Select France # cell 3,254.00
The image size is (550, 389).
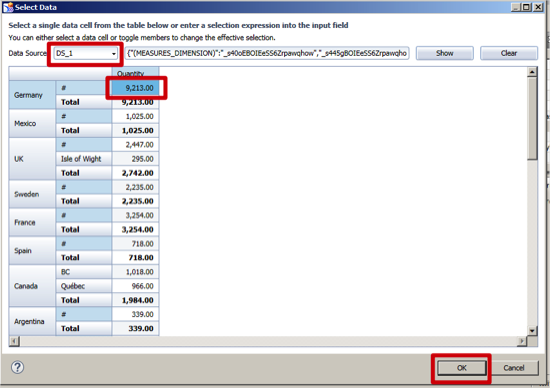click(135, 215)
